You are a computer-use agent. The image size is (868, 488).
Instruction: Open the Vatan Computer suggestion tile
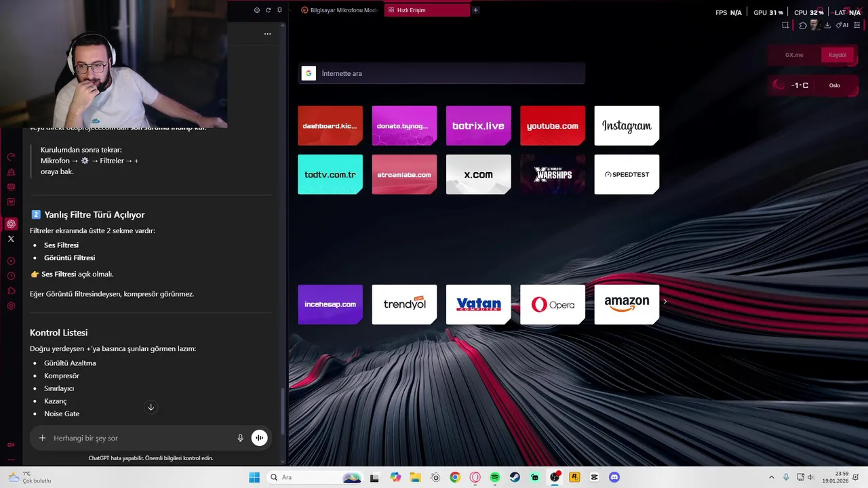(478, 304)
